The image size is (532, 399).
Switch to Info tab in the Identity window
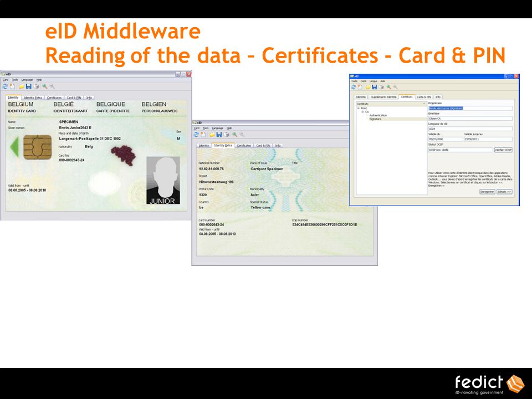click(x=89, y=98)
